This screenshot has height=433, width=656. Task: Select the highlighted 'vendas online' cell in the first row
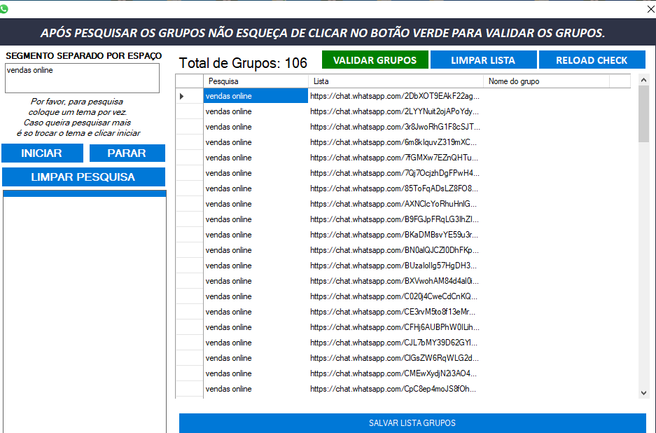pyautogui.click(x=256, y=96)
